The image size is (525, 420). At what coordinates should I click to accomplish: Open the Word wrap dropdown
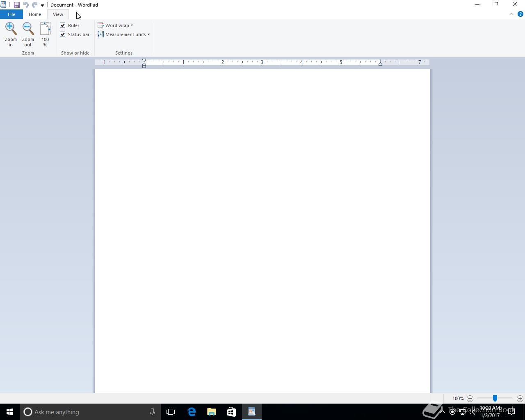pos(115,25)
